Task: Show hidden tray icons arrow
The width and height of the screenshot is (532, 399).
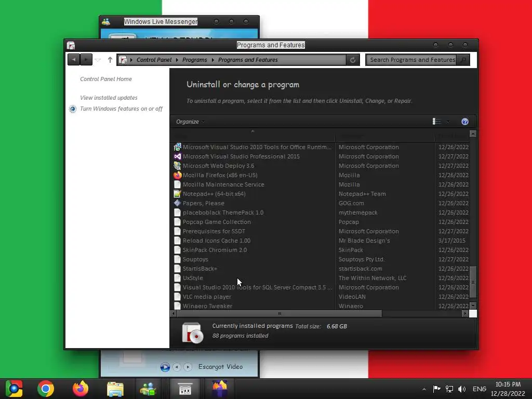Action: click(424, 389)
